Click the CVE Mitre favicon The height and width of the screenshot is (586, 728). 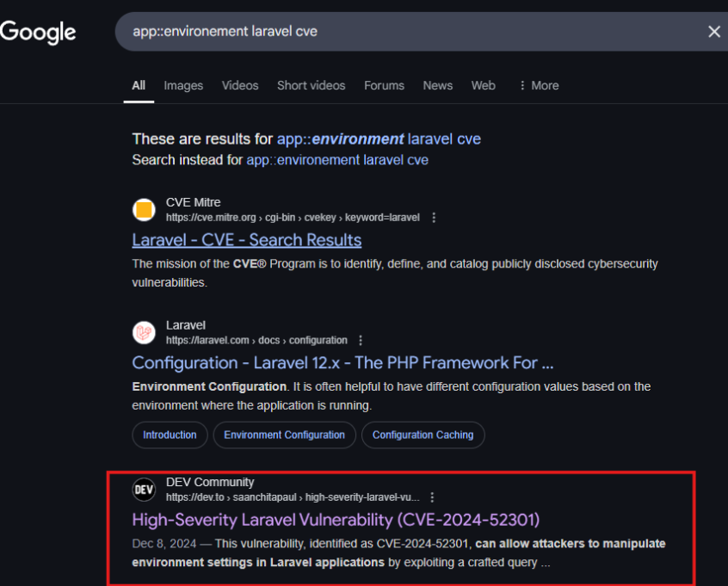(144, 210)
